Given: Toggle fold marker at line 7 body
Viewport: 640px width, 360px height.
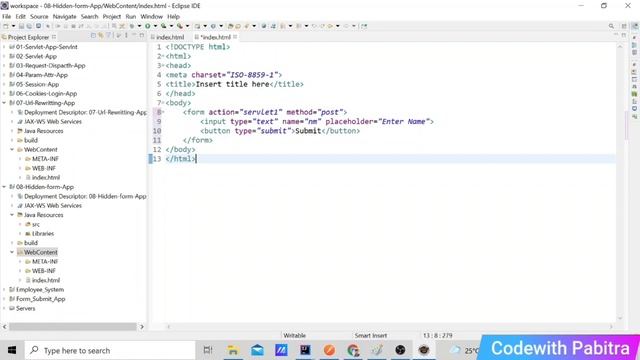Looking at the screenshot, I should [x=163, y=103].
